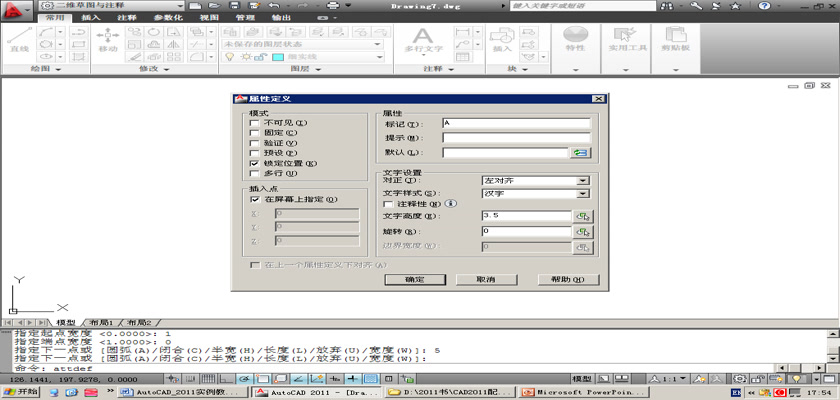This screenshot has height=400, width=840.
Task: Toggle the polar tracking status bar icon
Action: 244,379
